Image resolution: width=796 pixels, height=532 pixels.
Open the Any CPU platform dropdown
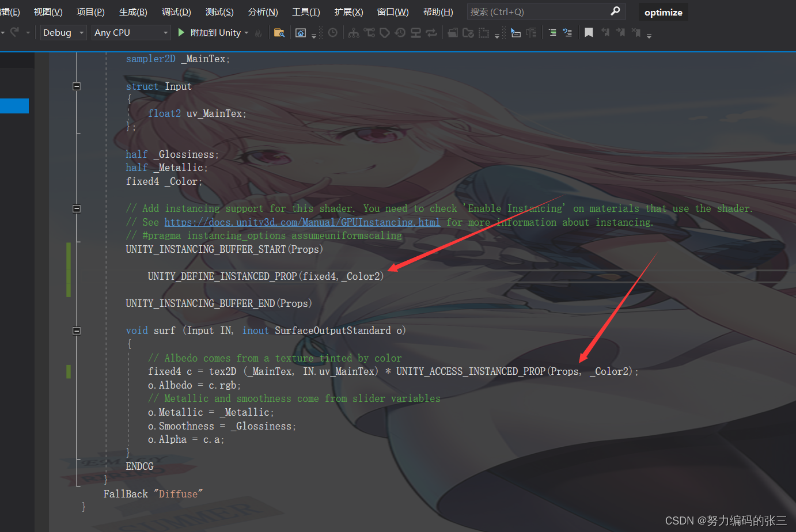tap(131, 32)
